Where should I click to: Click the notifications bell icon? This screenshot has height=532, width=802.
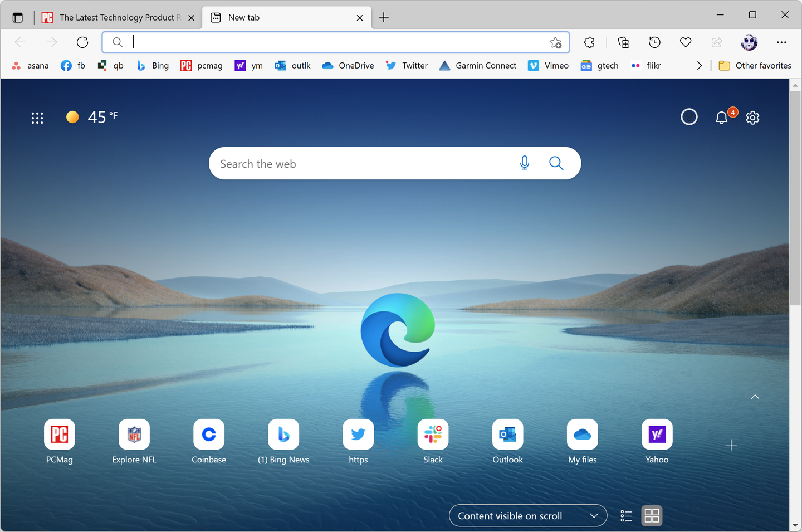(722, 118)
